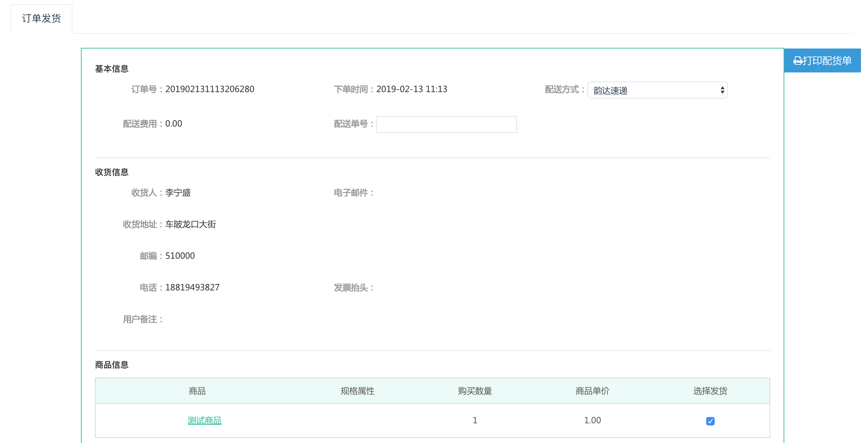
Task: Click the order number 201902131113206280
Action: [x=210, y=89]
